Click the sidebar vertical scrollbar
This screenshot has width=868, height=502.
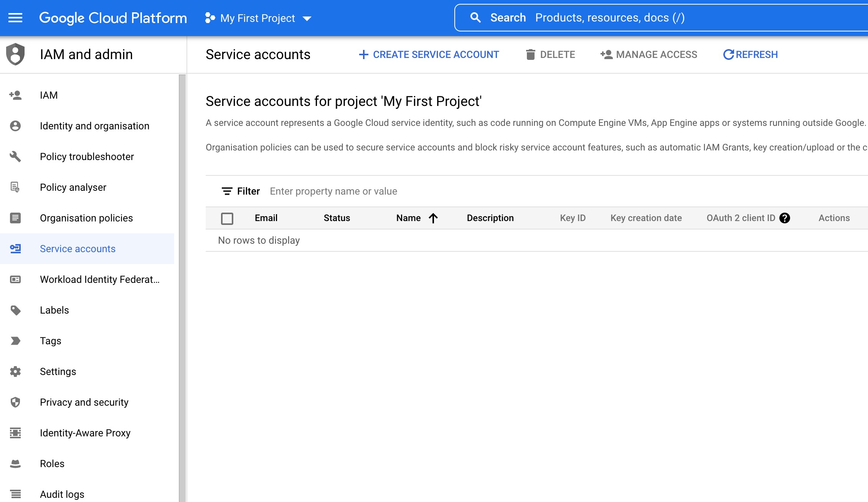[x=182, y=288]
